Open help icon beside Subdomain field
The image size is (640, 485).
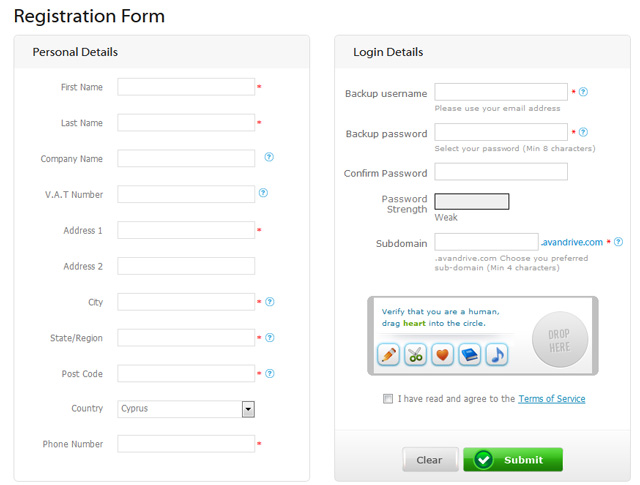click(x=618, y=242)
